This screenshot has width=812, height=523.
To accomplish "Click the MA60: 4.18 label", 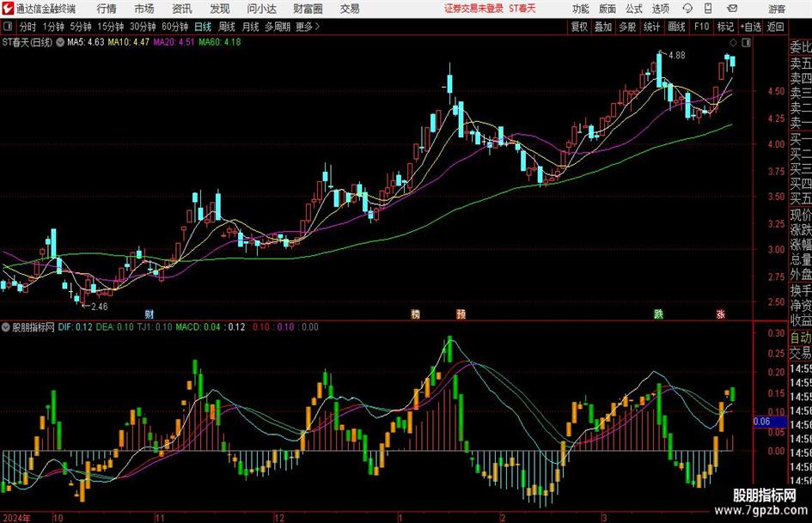I will pos(220,42).
